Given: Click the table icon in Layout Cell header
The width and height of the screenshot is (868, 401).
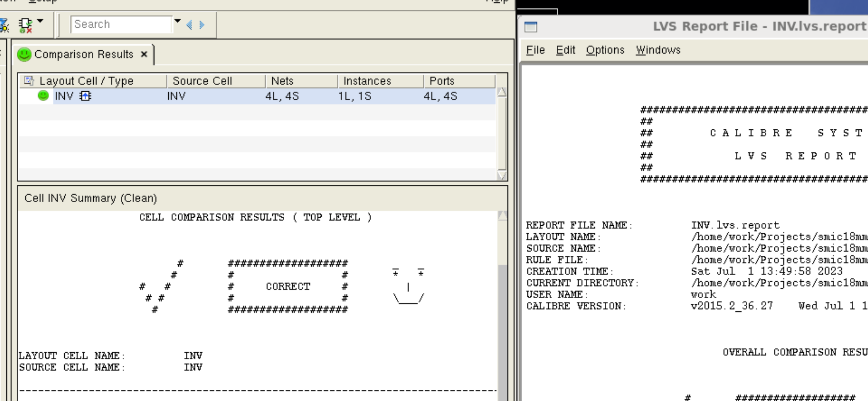Looking at the screenshot, I should pos(29,81).
